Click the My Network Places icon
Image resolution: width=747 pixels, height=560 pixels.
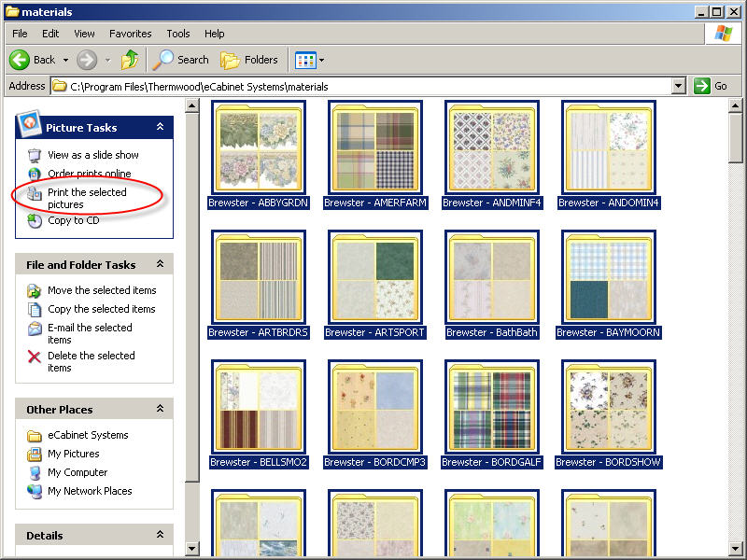[x=35, y=492]
